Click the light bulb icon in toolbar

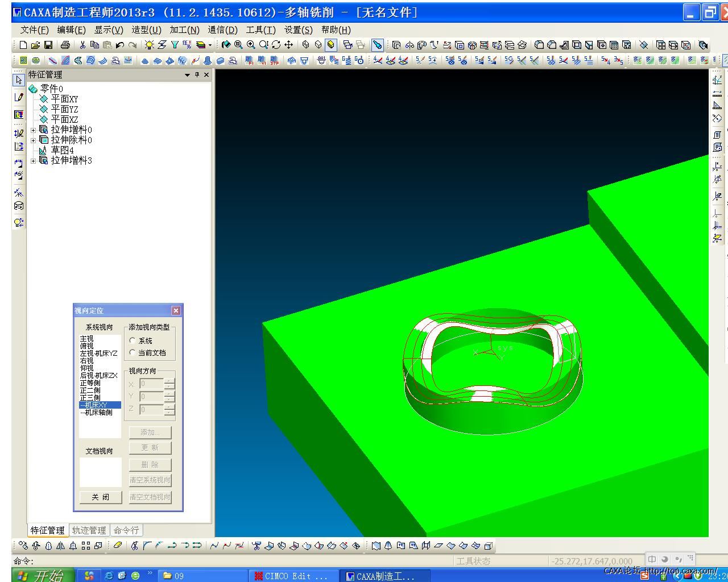[x=149, y=45]
